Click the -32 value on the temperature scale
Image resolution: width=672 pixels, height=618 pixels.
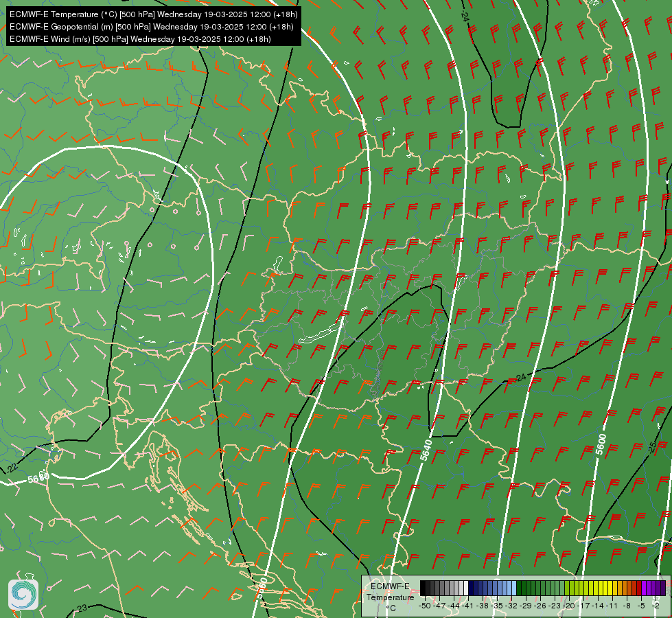pos(512,606)
